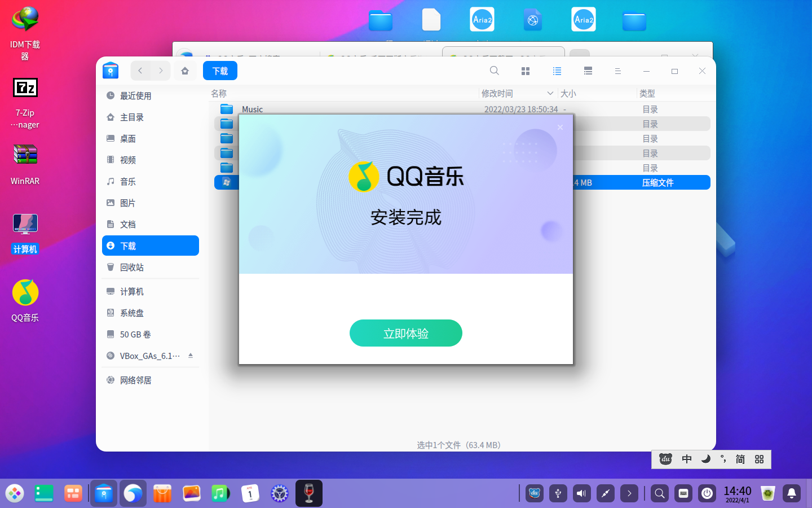Open the trash in the dock
Image resolution: width=812 pixels, height=508 pixels.
click(x=768, y=493)
